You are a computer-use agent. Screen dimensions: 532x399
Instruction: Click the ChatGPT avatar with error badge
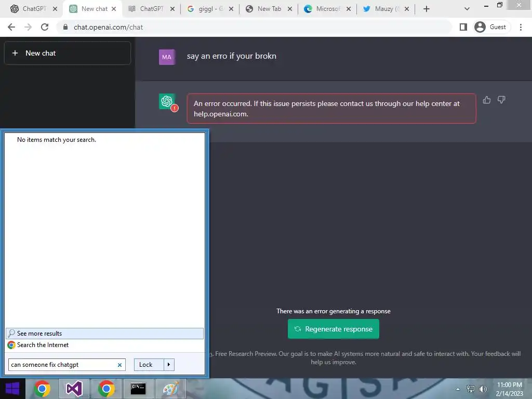tap(168, 102)
